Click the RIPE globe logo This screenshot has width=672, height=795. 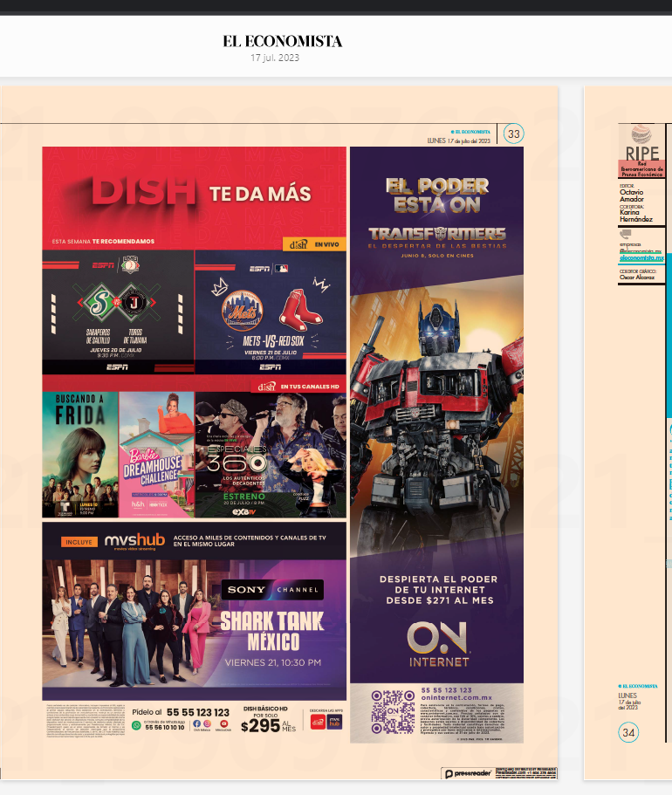(x=641, y=135)
